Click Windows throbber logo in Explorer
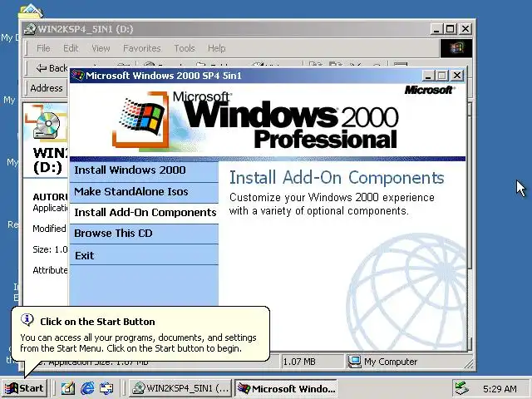This screenshot has height=399, width=532. coord(456,48)
